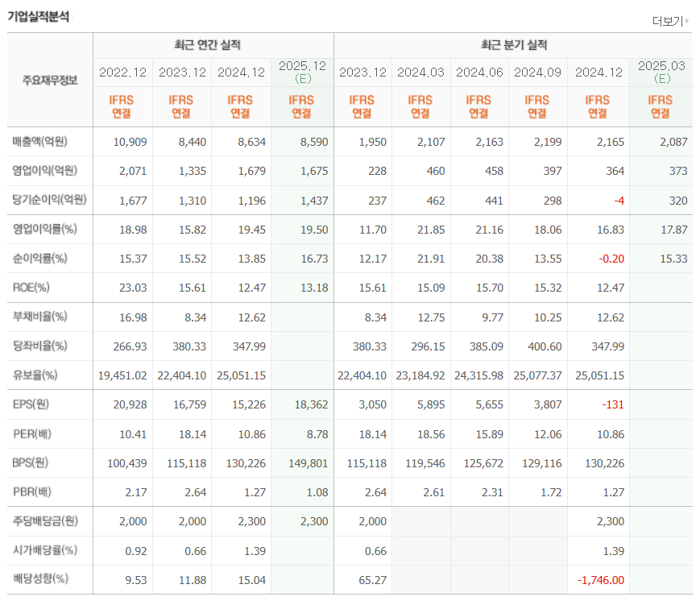Click the PBR(배) row label

32,492
